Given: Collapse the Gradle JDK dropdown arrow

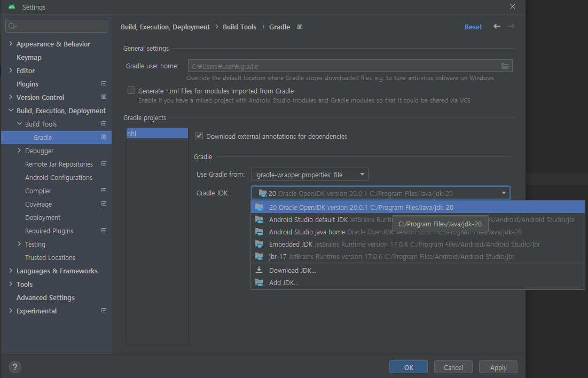Looking at the screenshot, I should click(x=504, y=193).
